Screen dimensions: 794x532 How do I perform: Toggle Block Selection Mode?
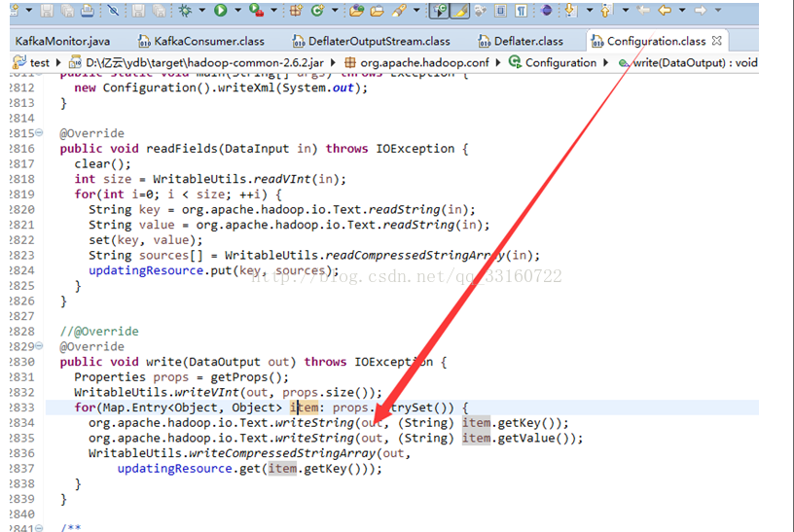(x=500, y=10)
